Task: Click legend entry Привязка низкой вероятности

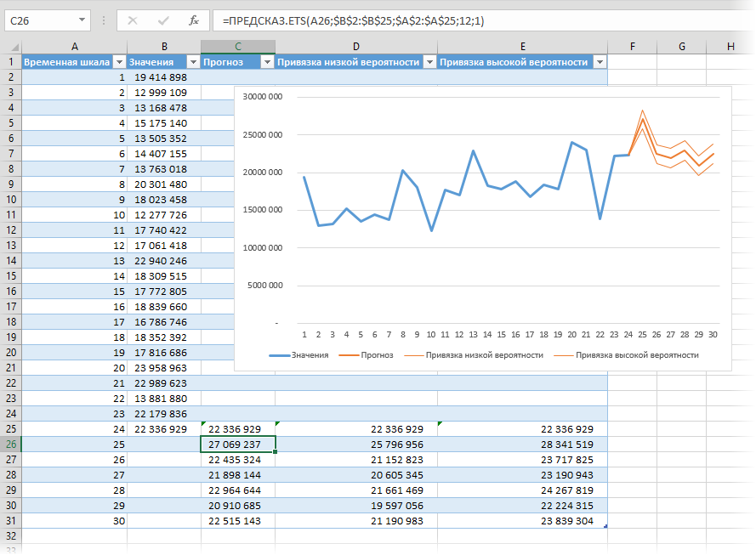Action: 474,355
